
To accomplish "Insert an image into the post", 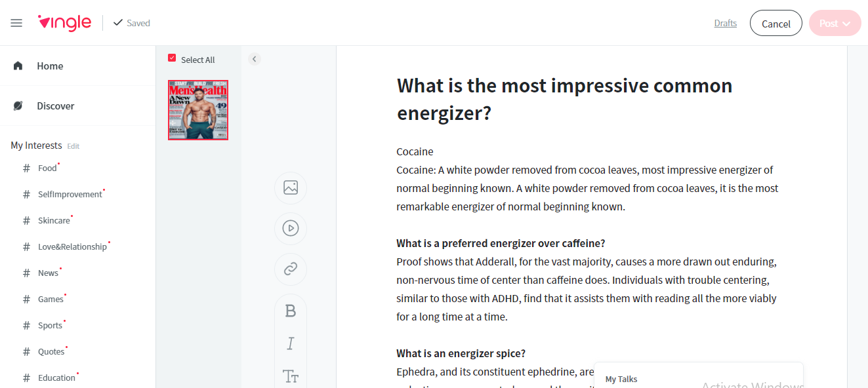I will click(291, 187).
